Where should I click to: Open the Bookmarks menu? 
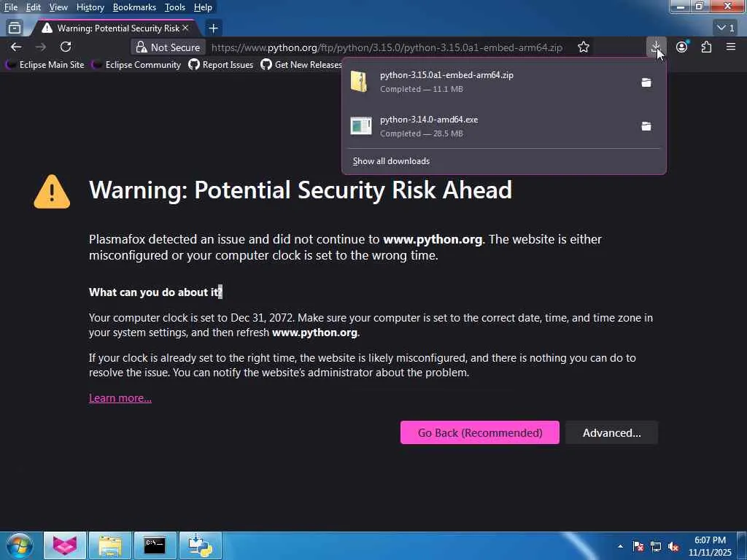click(134, 7)
